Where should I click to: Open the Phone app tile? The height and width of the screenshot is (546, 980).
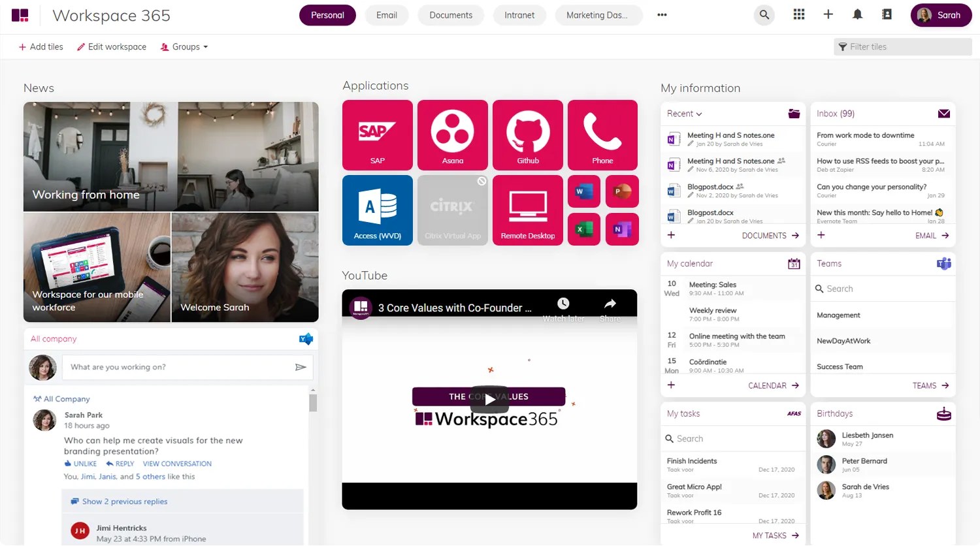(602, 135)
